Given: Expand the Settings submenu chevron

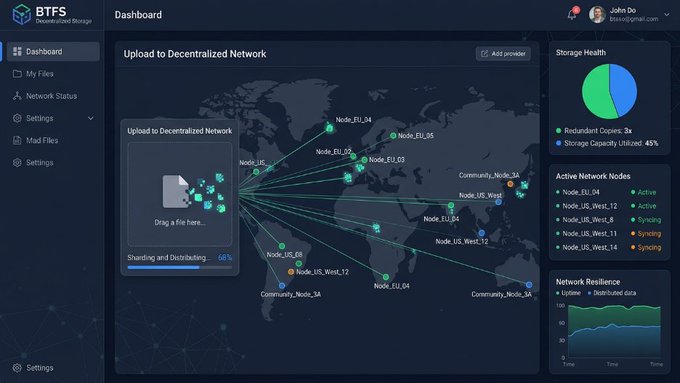Looking at the screenshot, I should pyautogui.click(x=91, y=118).
